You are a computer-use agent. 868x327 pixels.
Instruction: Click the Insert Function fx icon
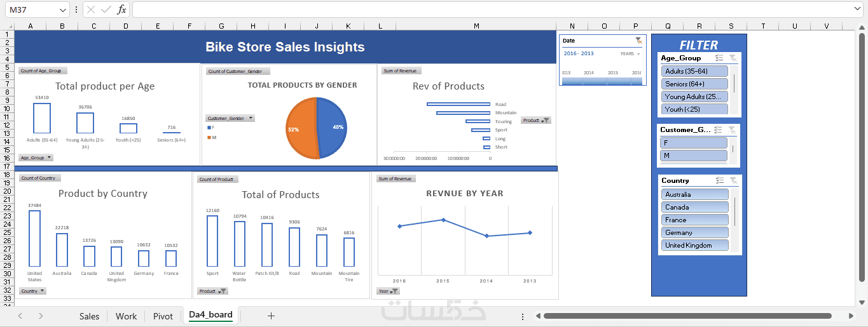[122, 10]
